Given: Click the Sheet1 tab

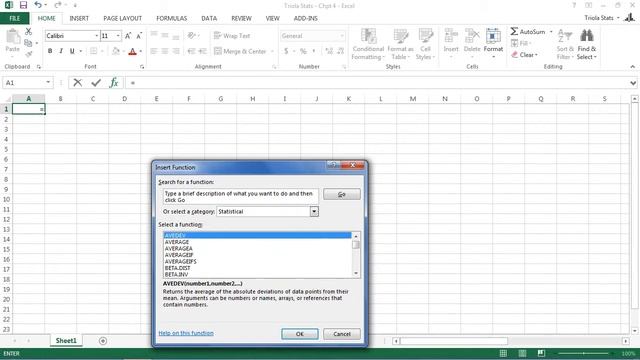Looking at the screenshot, I should pos(66,340).
